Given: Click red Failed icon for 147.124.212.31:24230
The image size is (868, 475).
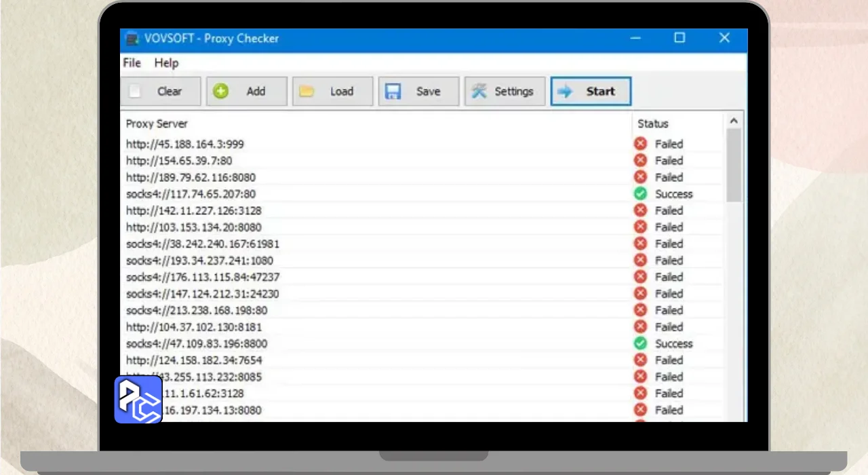Looking at the screenshot, I should click(640, 293).
